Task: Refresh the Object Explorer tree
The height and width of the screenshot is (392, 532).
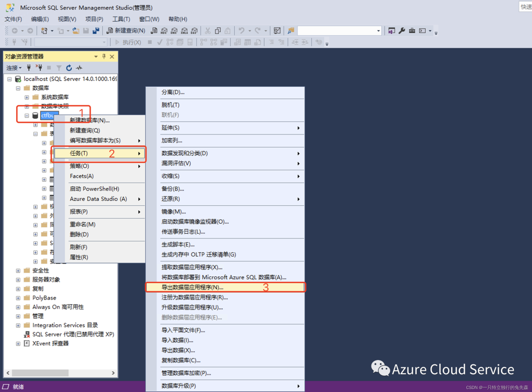Action: 69,68
